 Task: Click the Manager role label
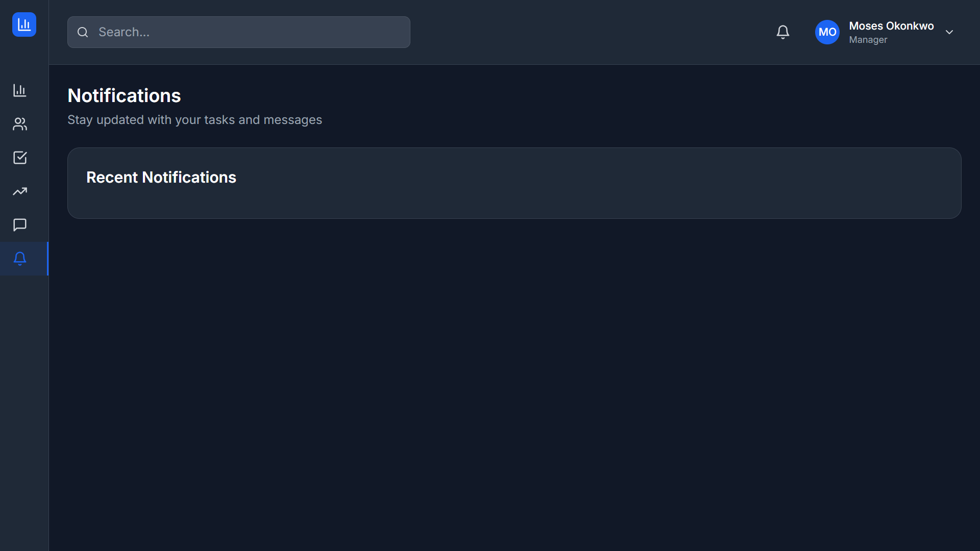868,40
